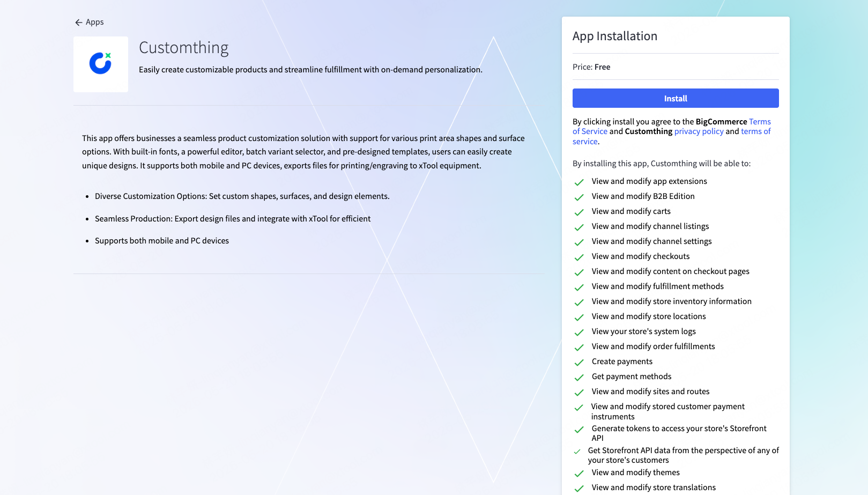This screenshot has height=495, width=868.
Task: Click checkmark beside 'Get payment methods'
Action: point(579,378)
